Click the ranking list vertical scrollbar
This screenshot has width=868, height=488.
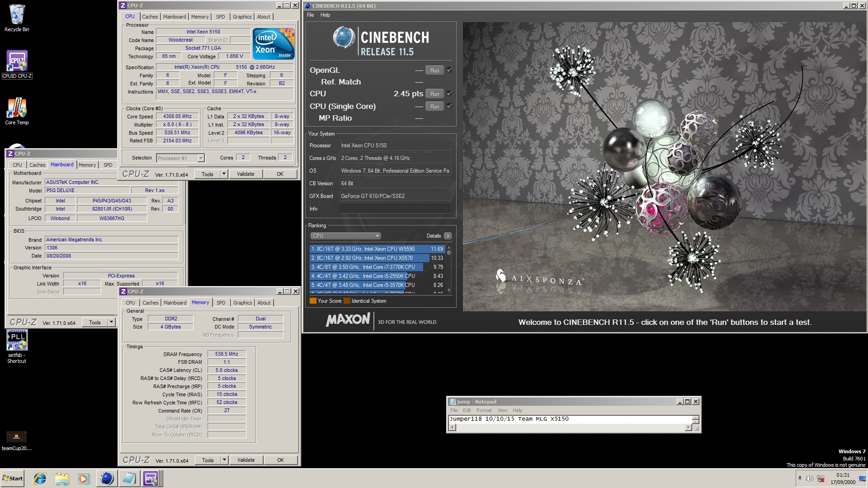click(449, 269)
